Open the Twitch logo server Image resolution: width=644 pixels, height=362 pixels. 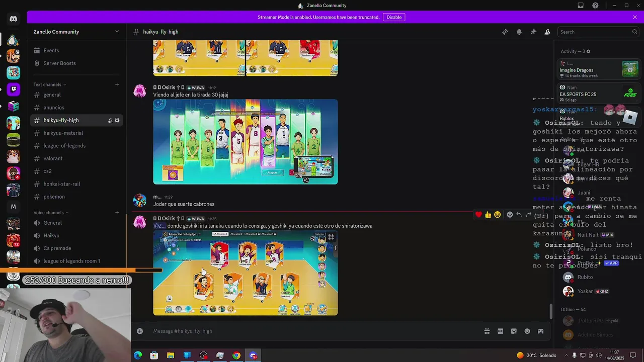click(13, 89)
